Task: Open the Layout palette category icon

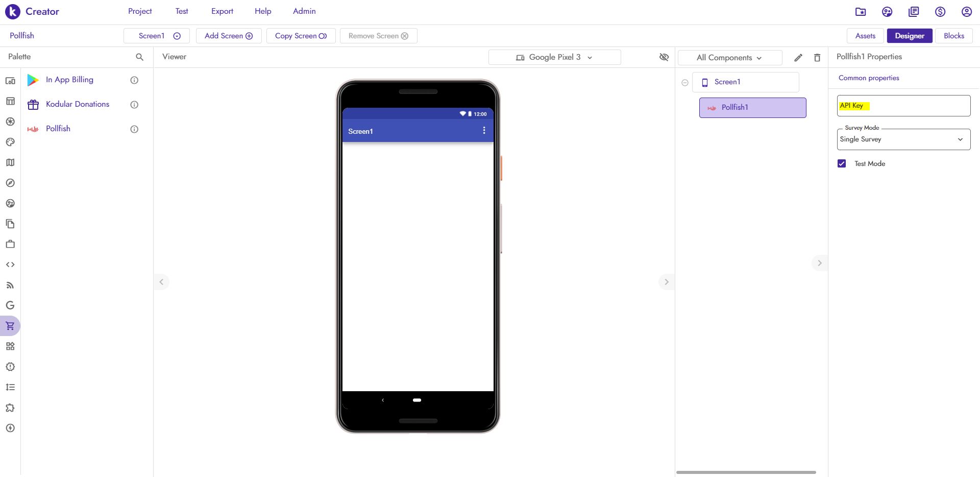Action: tap(10, 101)
